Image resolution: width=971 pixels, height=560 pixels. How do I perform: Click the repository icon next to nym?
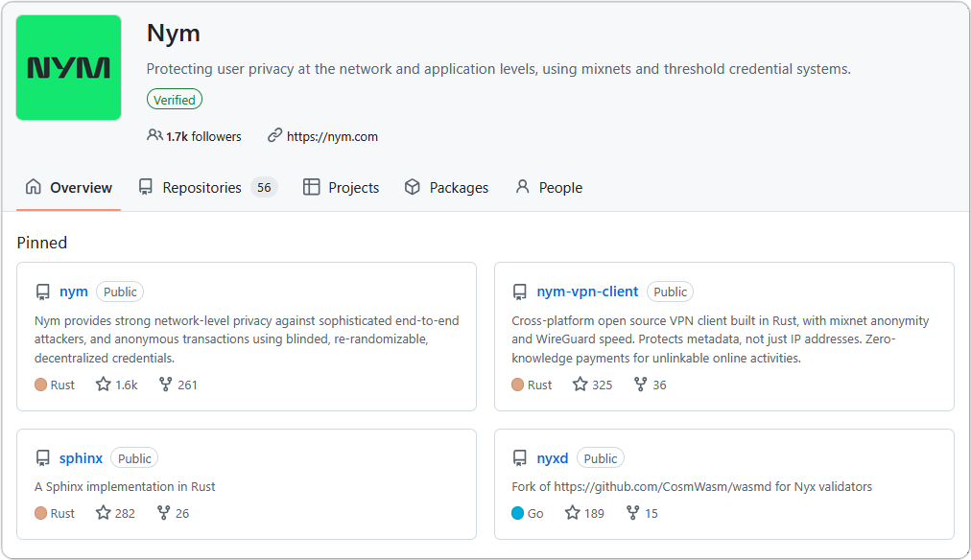pyautogui.click(x=41, y=292)
